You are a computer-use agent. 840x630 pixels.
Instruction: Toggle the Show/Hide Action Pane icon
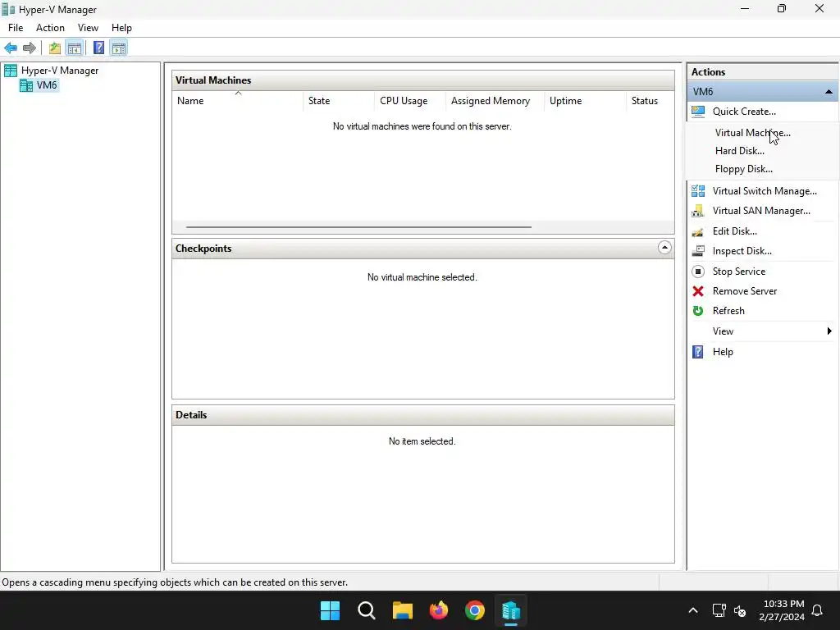click(118, 48)
